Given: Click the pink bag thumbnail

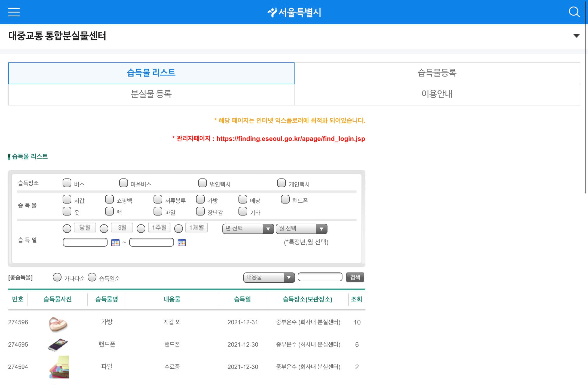Looking at the screenshot, I should (58, 324).
